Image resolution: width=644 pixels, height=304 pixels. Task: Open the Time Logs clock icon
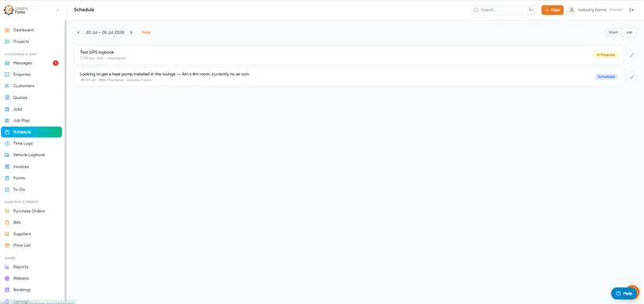point(7,144)
